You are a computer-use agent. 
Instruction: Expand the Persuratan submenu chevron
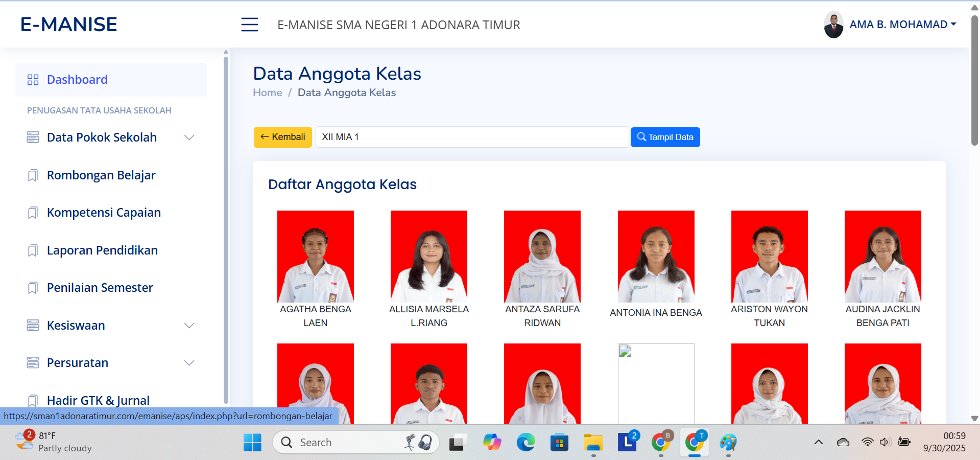click(189, 363)
